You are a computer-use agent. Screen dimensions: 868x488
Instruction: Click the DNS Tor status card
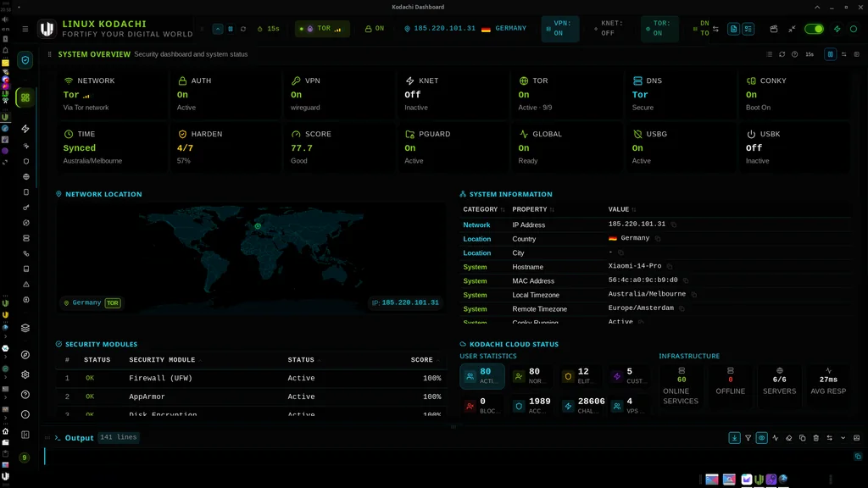coord(681,93)
